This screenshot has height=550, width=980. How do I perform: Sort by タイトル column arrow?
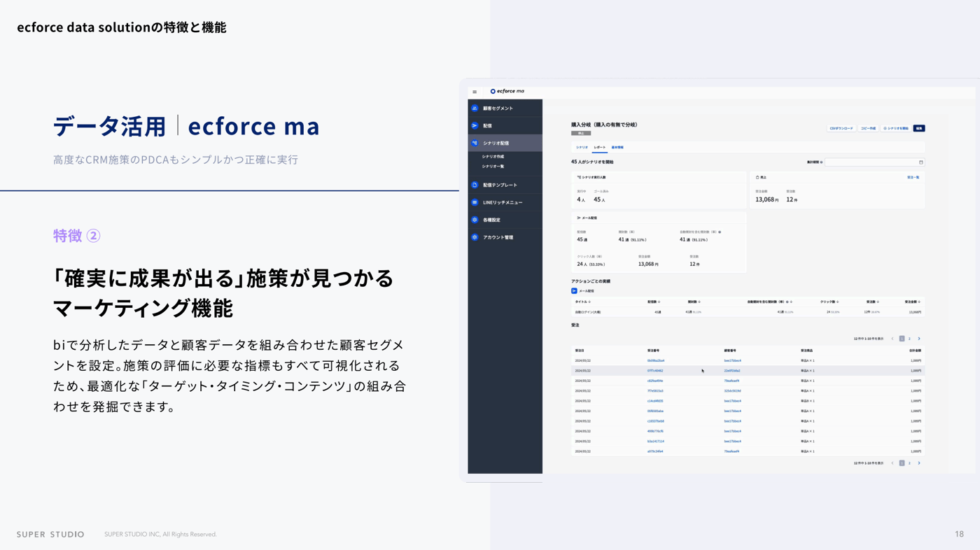click(x=589, y=302)
